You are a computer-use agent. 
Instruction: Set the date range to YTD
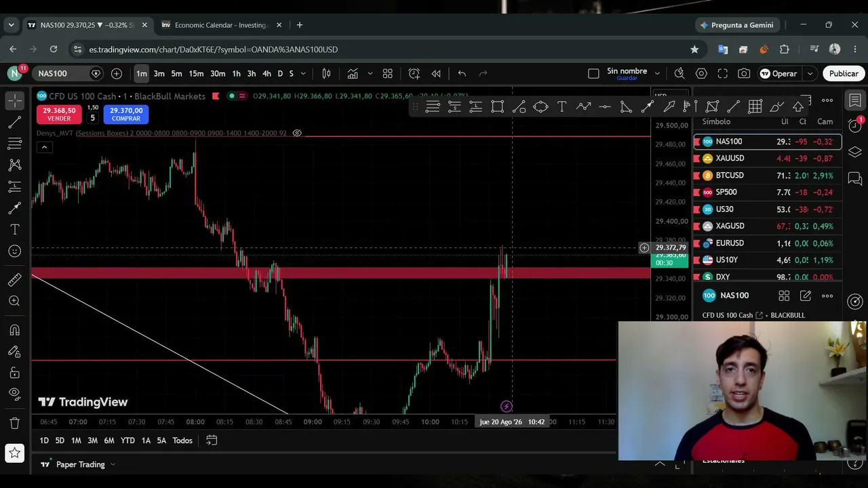pos(127,441)
